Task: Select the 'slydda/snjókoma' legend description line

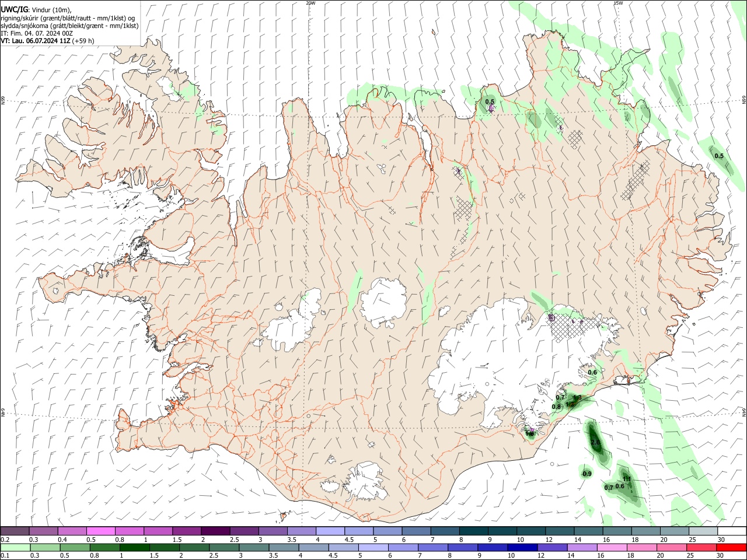Action: pos(69,26)
